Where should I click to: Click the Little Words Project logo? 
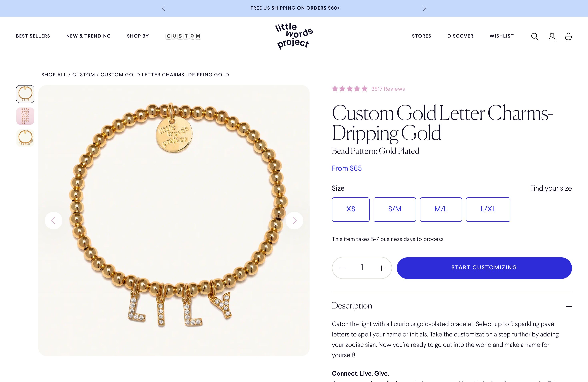tap(294, 36)
